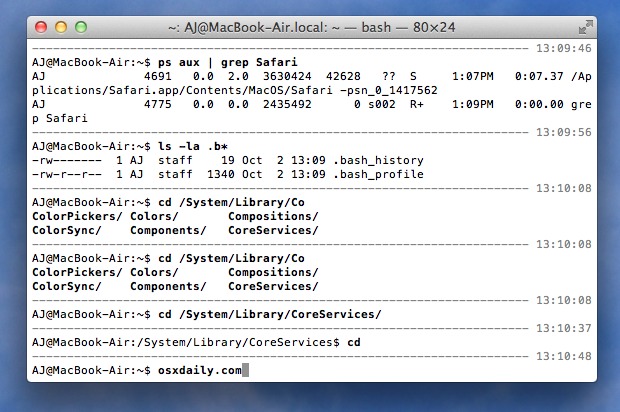Click 'Compositions/' in the first completion list
This screenshot has width=620, height=412.
(273, 216)
